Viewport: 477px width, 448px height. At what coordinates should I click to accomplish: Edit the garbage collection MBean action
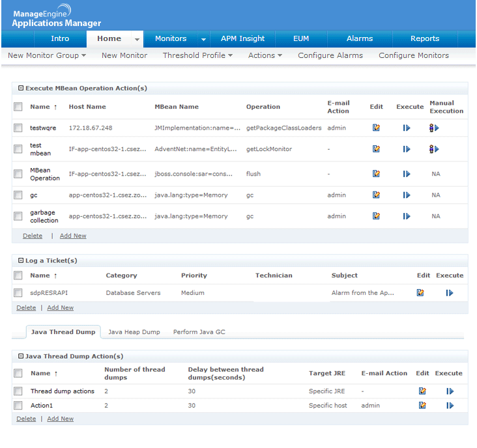click(x=376, y=216)
